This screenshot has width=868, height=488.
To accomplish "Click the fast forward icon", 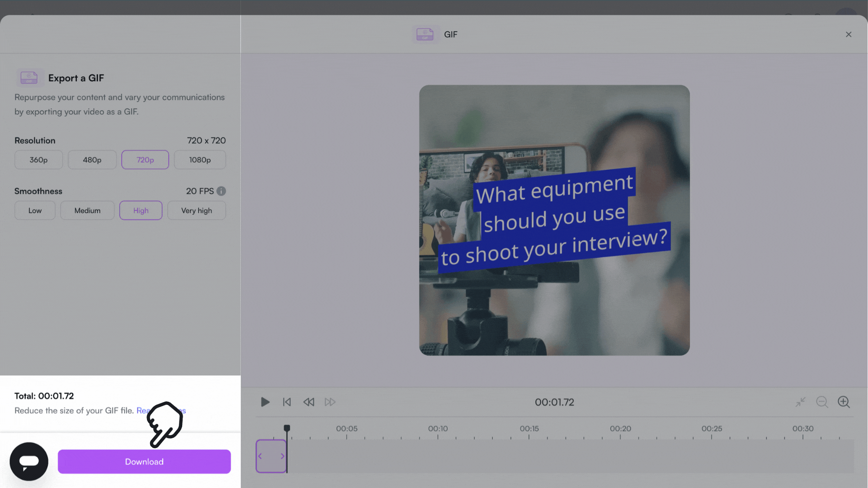I will point(330,402).
